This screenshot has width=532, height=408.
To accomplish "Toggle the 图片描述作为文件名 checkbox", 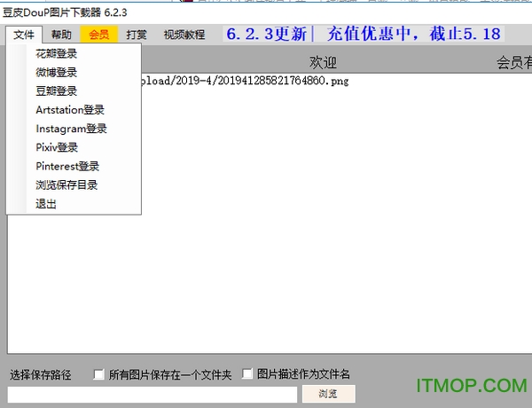I will tap(248, 375).
